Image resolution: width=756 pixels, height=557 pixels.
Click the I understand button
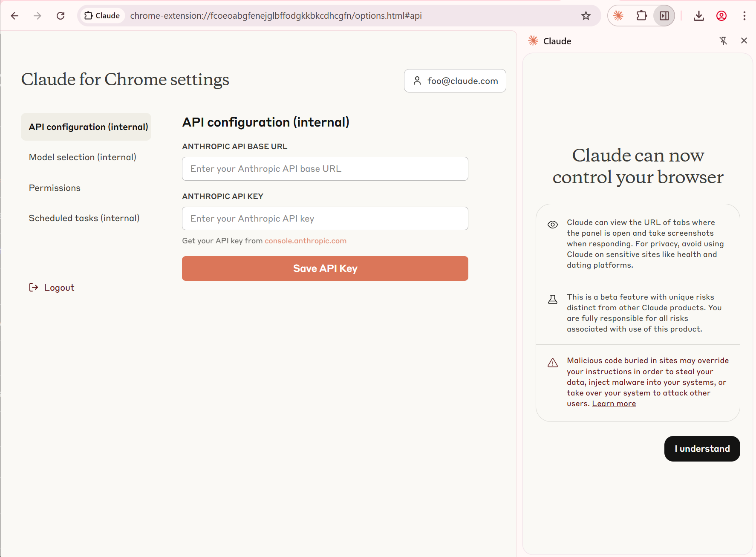(x=702, y=449)
